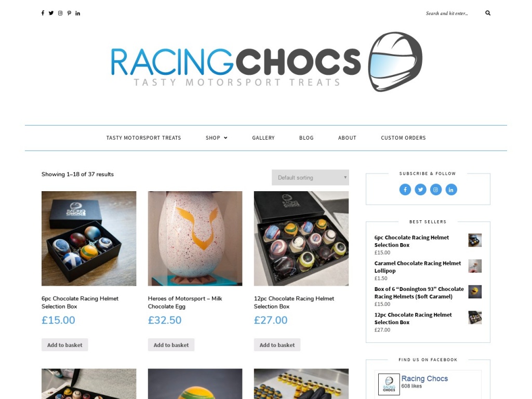Open the Default sorting dropdown
Viewport: 532px width, 399px height.
click(x=310, y=178)
